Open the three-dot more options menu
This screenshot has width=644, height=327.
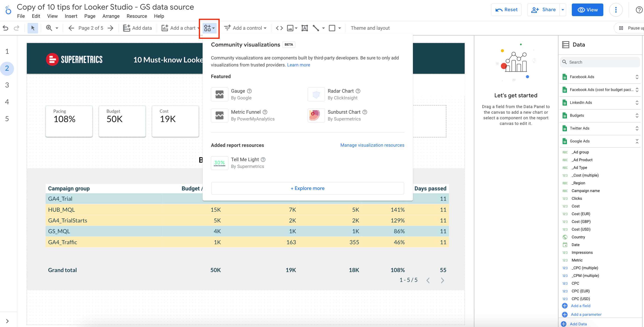tap(616, 10)
